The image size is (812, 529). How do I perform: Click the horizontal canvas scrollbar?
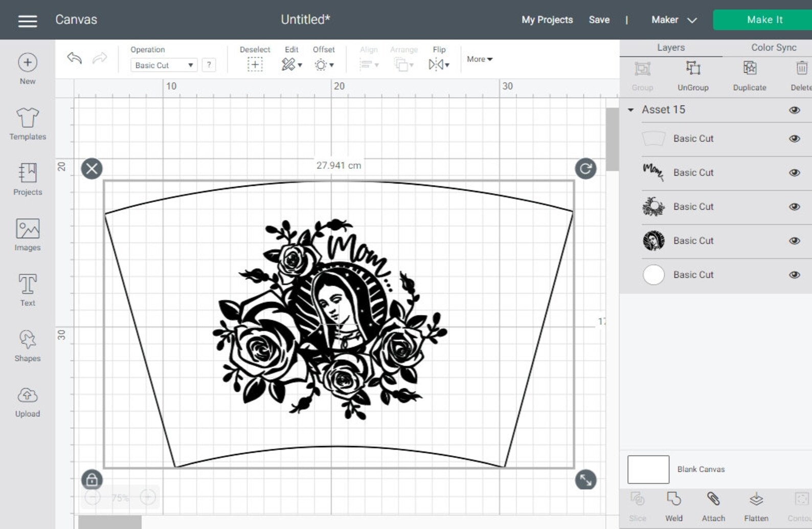coord(109,522)
